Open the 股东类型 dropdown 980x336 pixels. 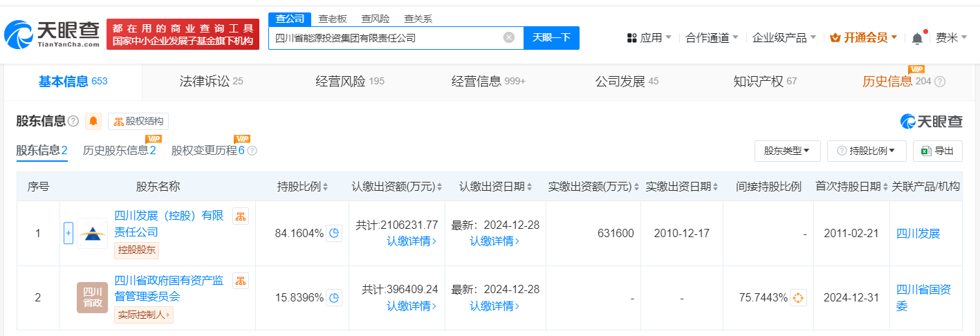click(787, 151)
